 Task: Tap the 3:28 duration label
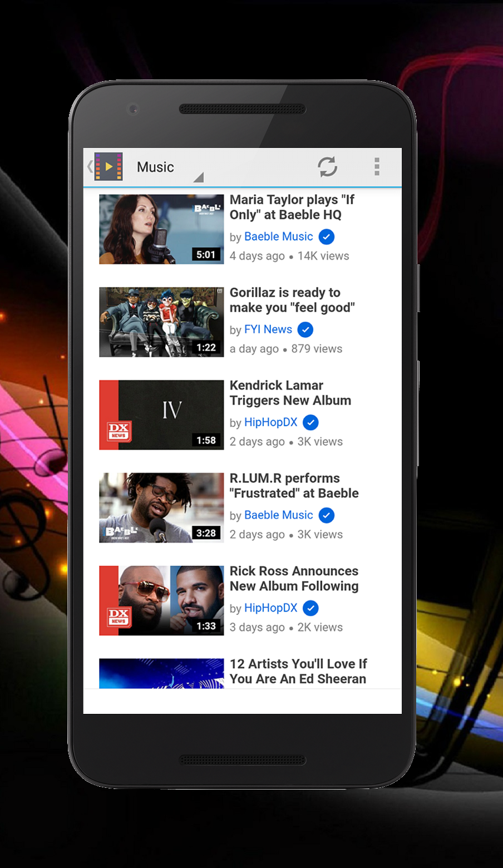pyautogui.click(x=206, y=533)
